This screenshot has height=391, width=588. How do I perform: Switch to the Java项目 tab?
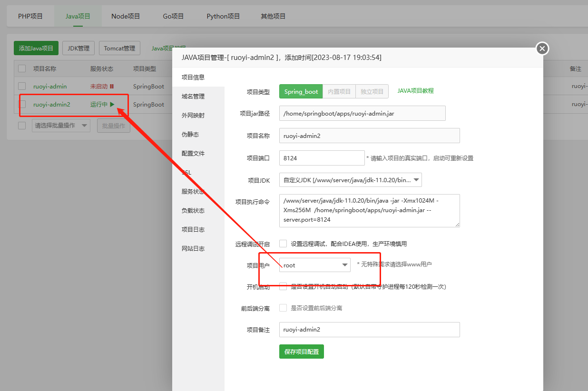[78, 16]
